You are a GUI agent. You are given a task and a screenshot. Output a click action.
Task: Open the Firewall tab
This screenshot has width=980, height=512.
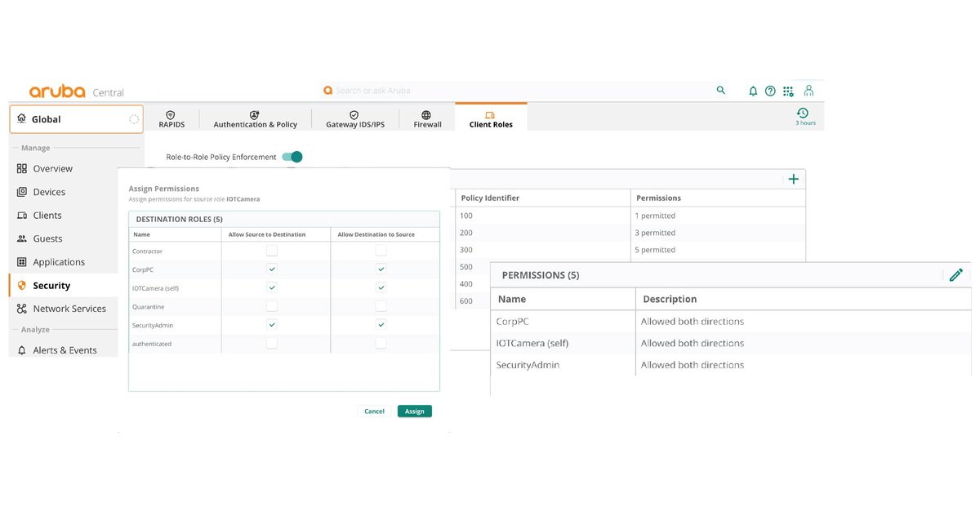(x=427, y=119)
